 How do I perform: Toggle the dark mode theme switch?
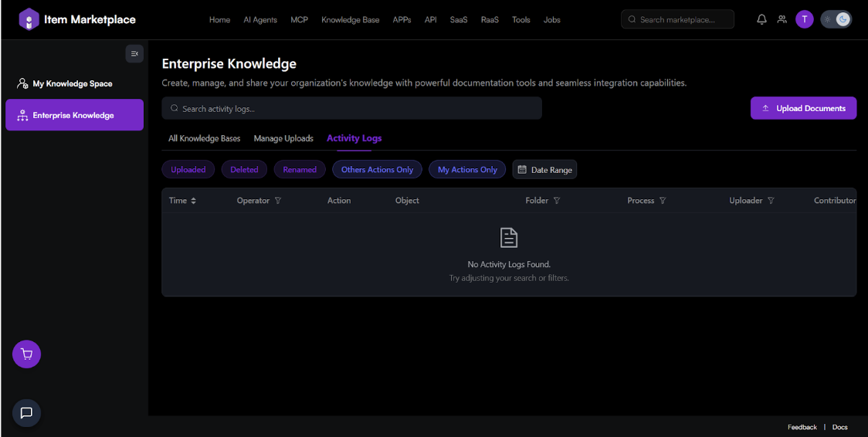coord(836,19)
